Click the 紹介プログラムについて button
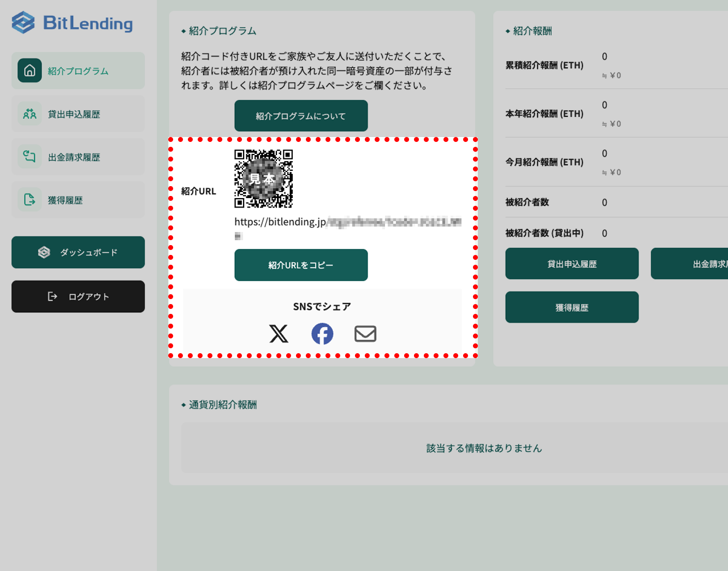 [301, 116]
